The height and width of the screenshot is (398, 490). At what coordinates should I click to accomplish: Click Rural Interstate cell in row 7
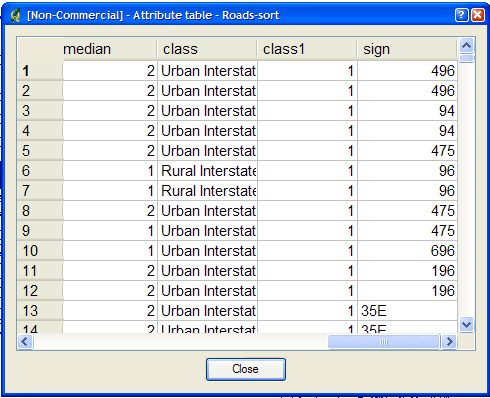point(207,191)
